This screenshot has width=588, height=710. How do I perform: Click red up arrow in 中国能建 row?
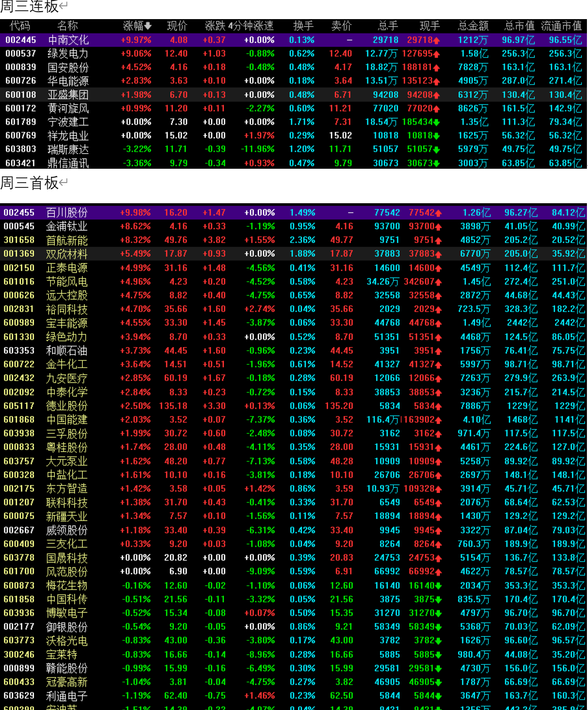coord(438,420)
